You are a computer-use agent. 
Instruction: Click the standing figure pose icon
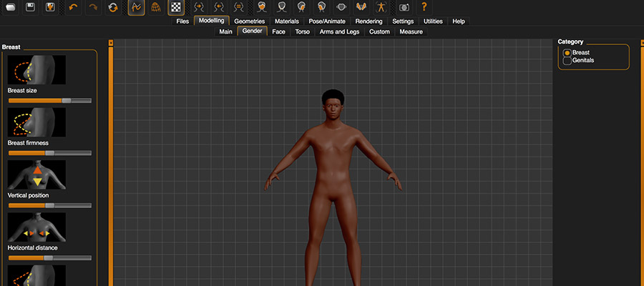point(381,7)
